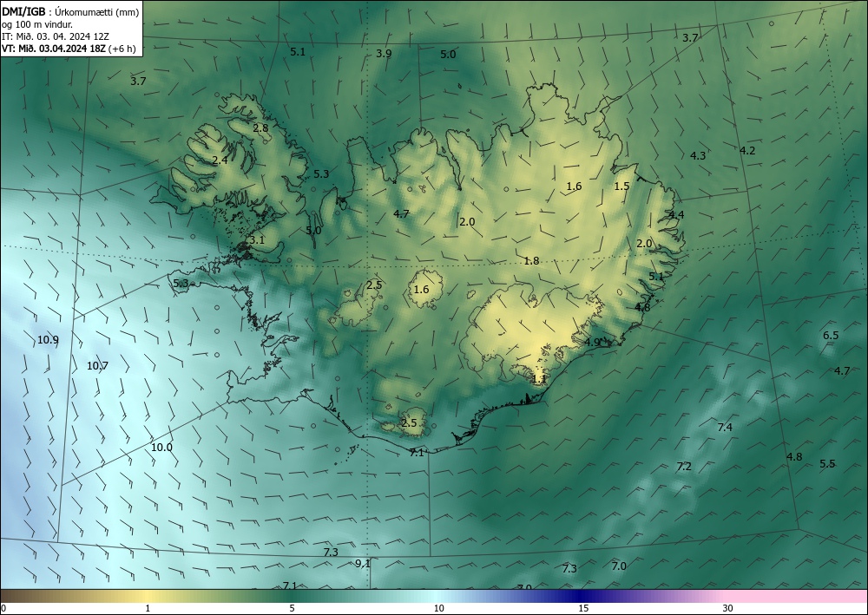Click the 1.8 value in central Iceland
This screenshot has height=615, width=868.
coord(531,260)
